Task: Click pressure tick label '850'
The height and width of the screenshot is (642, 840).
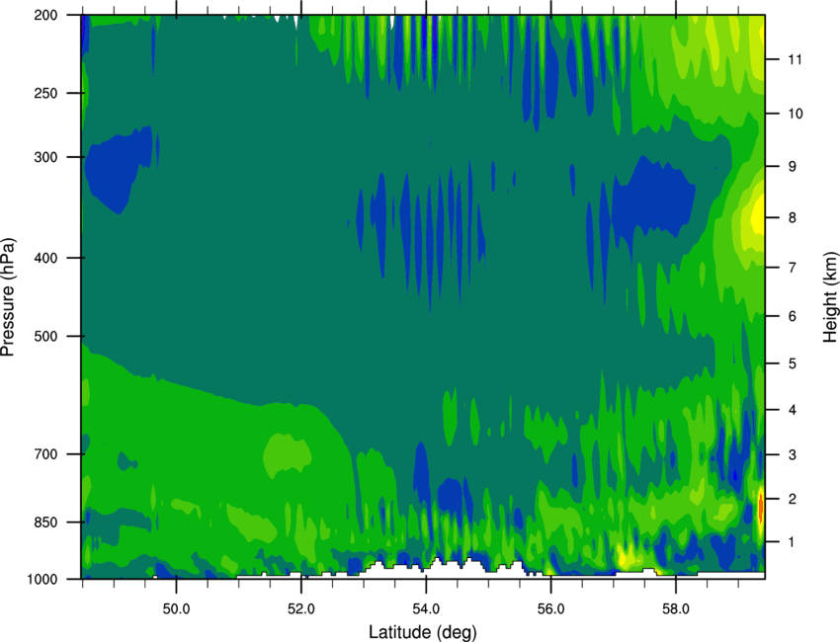Action: [45, 522]
